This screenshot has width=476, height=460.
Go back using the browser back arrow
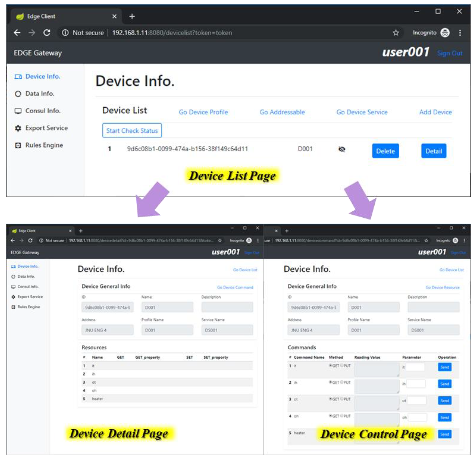coord(17,33)
